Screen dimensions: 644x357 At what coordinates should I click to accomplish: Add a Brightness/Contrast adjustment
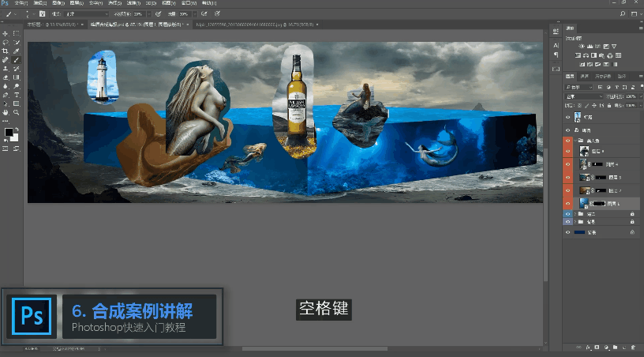pos(582,46)
